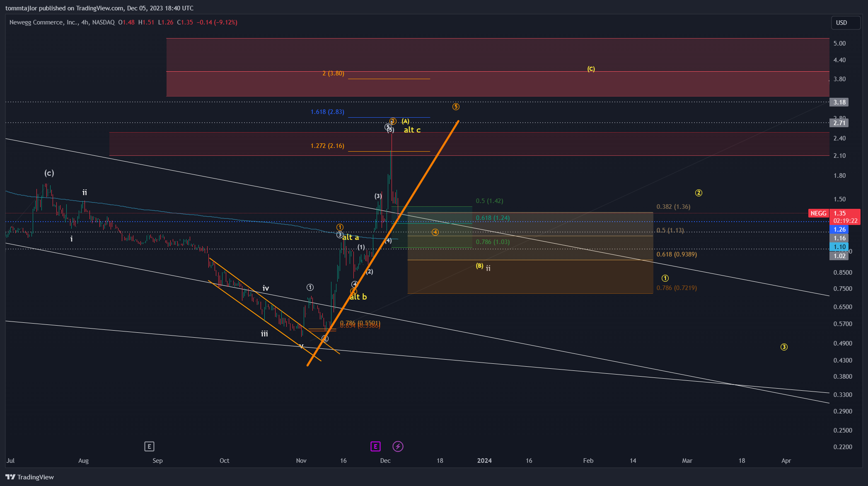Click the 0.618 (0.9389) retracement label
The height and width of the screenshot is (486, 868).
677,254
